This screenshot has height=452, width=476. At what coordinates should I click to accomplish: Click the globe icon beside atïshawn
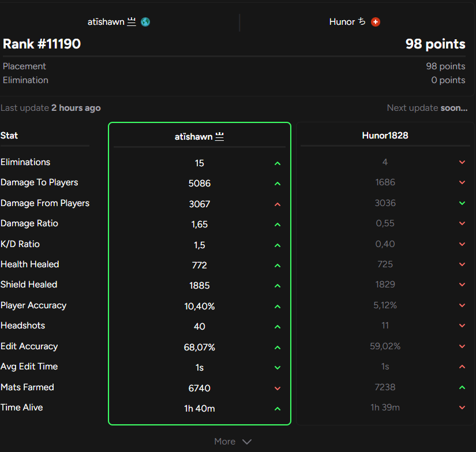click(x=145, y=22)
